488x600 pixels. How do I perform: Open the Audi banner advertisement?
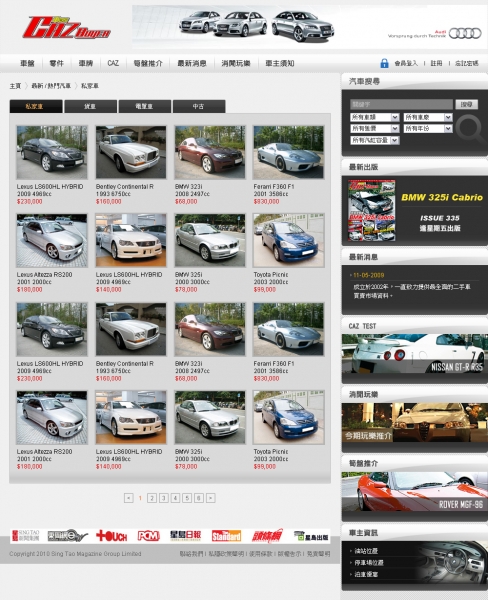(x=310, y=27)
